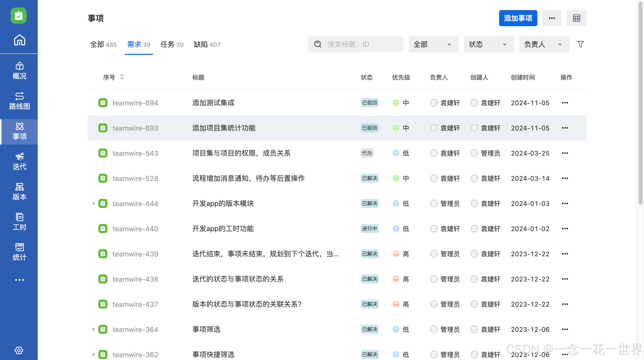Click the sidebar more options ellipsis icon
Screen dimensions: 644x360
point(19,279)
